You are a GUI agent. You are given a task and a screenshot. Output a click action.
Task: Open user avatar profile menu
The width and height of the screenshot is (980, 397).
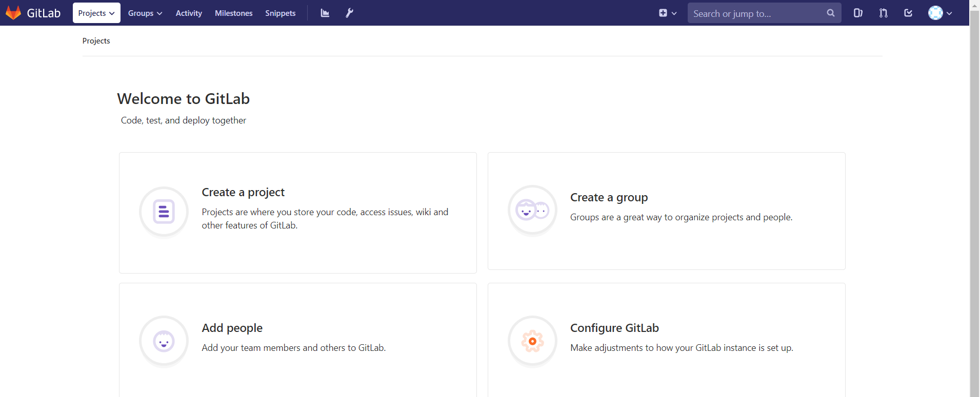pos(940,13)
